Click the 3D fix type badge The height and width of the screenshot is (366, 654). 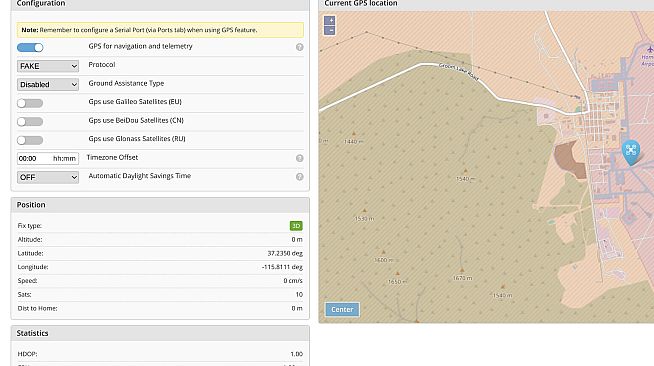coord(296,226)
